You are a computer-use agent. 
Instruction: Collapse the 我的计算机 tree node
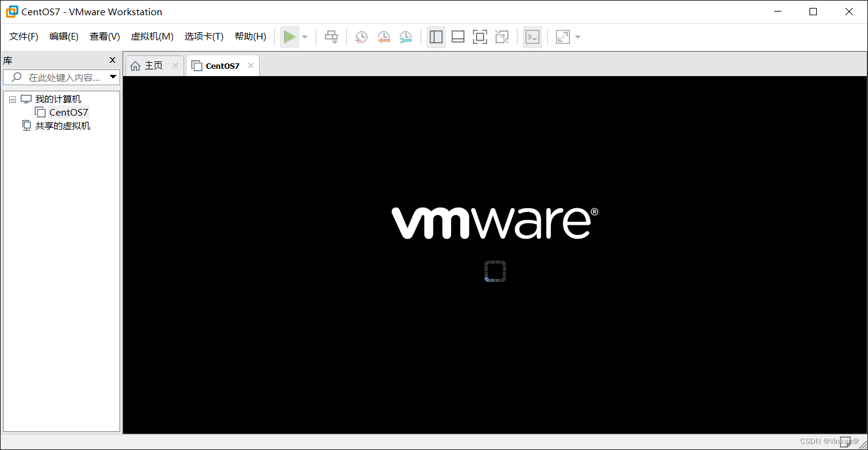[x=12, y=99]
